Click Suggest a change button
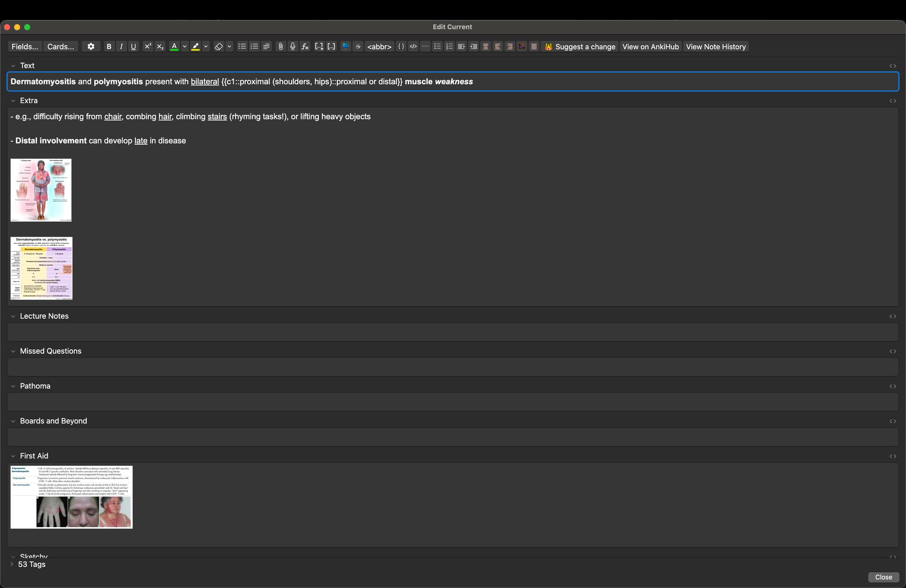 580,47
